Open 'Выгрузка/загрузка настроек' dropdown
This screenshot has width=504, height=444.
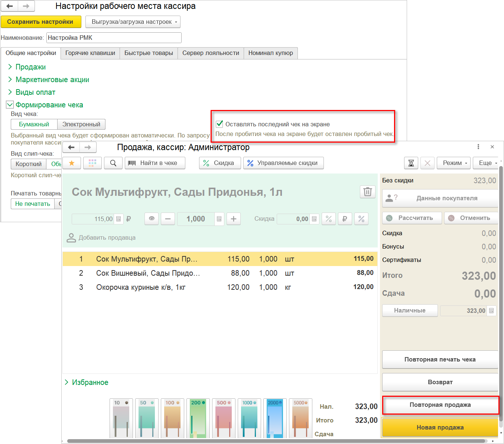click(133, 22)
